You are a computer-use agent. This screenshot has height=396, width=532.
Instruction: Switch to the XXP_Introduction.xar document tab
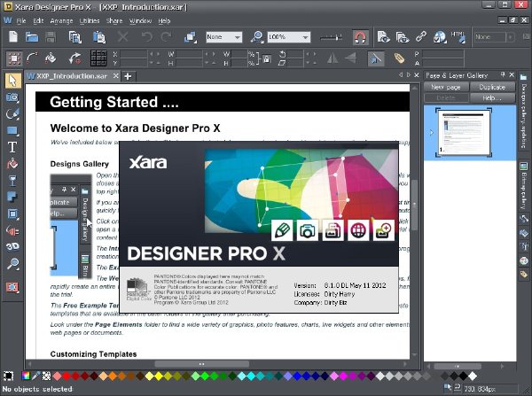tap(72, 76)
